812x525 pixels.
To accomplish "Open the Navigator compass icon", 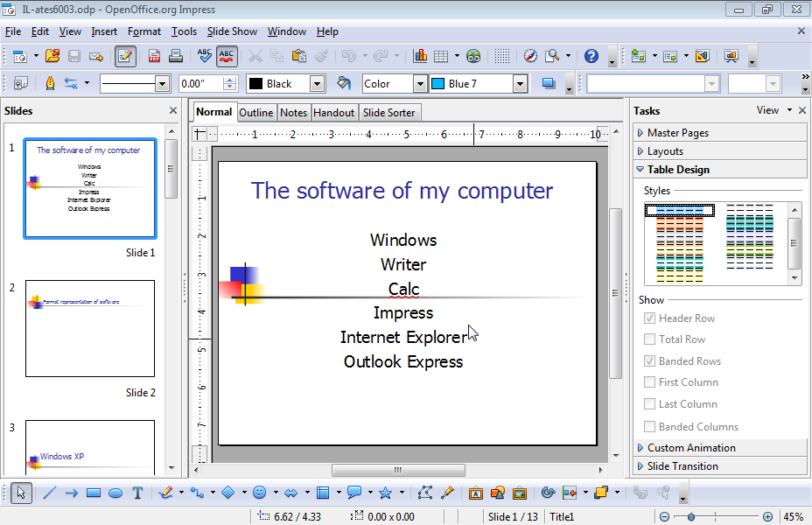I will tap(530, 56).
